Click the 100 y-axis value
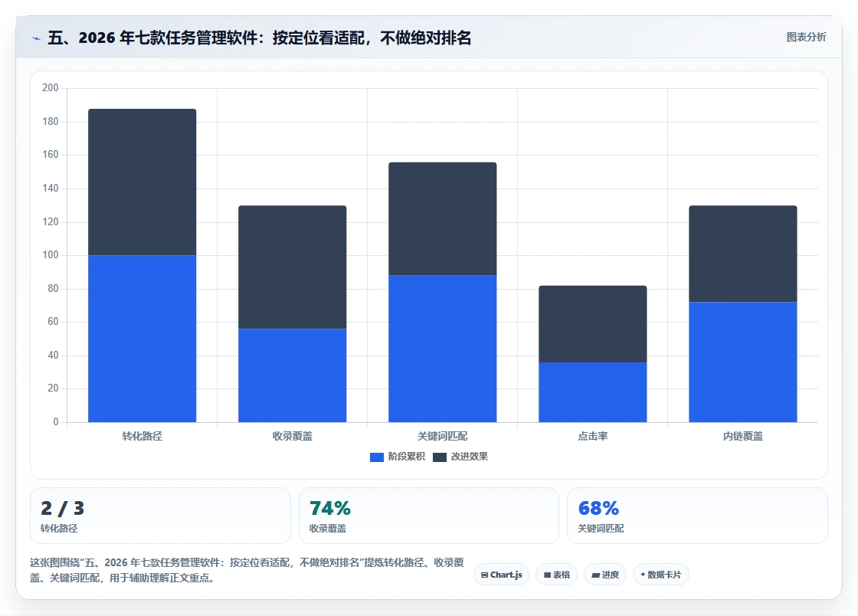 [x=51, y=255]
